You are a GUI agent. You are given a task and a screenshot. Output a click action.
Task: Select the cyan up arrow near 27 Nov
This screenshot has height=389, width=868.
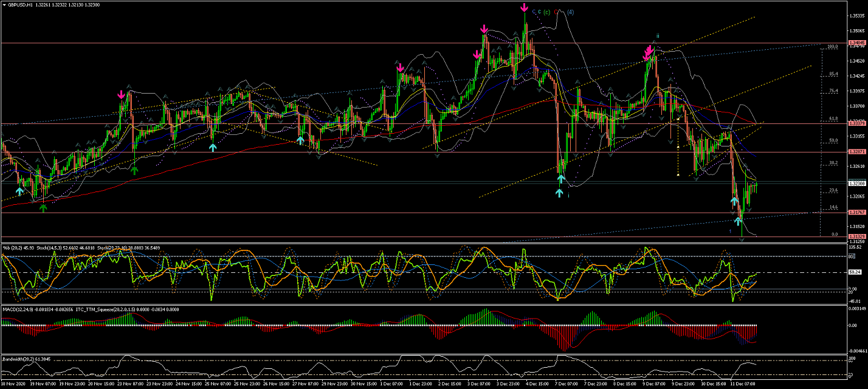[x=300, y=140]
